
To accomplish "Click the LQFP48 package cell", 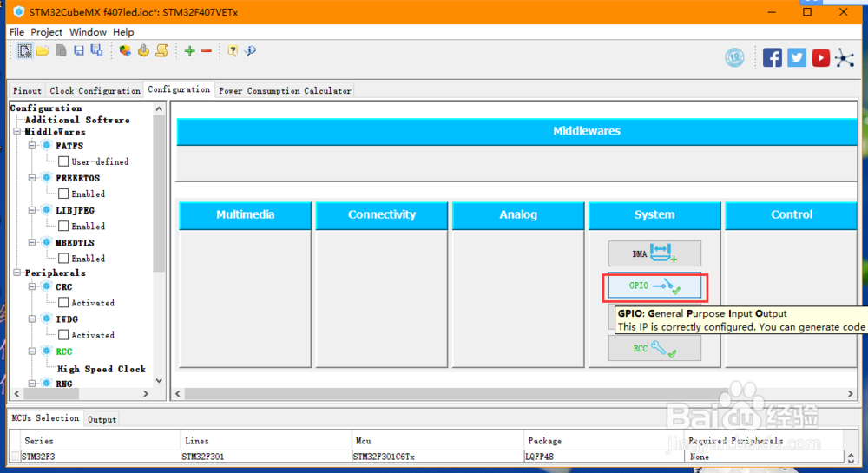I will (603, 457).
